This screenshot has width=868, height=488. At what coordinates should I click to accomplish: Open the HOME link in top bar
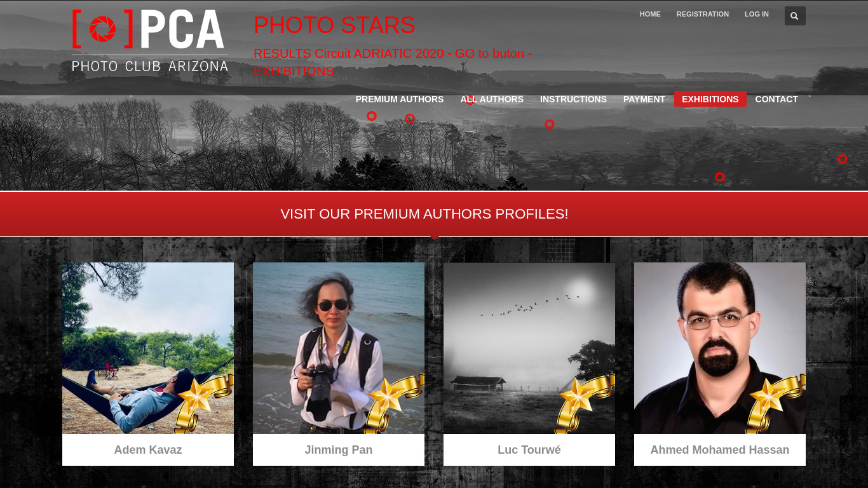click(650, 14)
